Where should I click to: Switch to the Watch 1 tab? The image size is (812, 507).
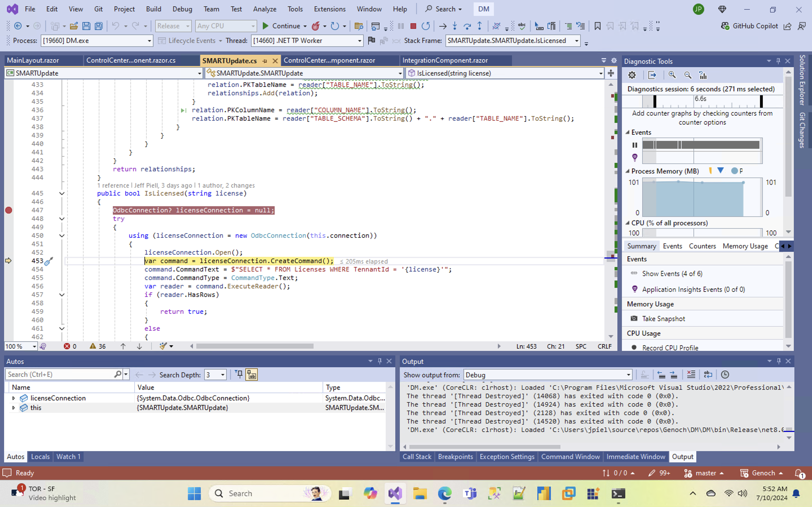coord(68,456)
